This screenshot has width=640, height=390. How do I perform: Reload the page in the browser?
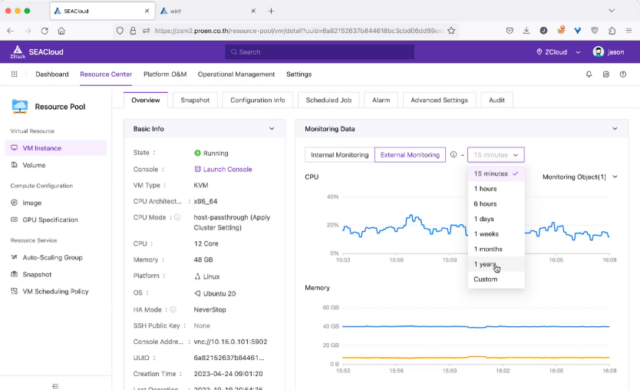[44, 31]
